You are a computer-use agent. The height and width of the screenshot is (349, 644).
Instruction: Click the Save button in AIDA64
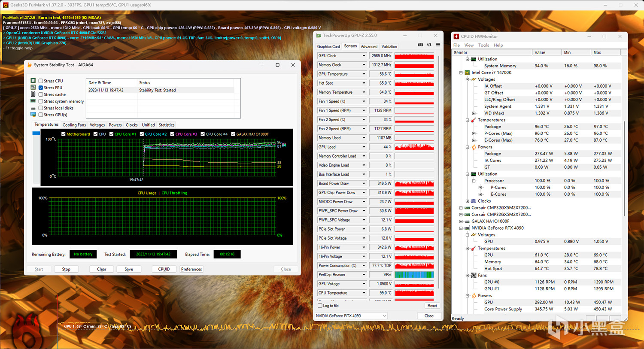tap(129, 269)
